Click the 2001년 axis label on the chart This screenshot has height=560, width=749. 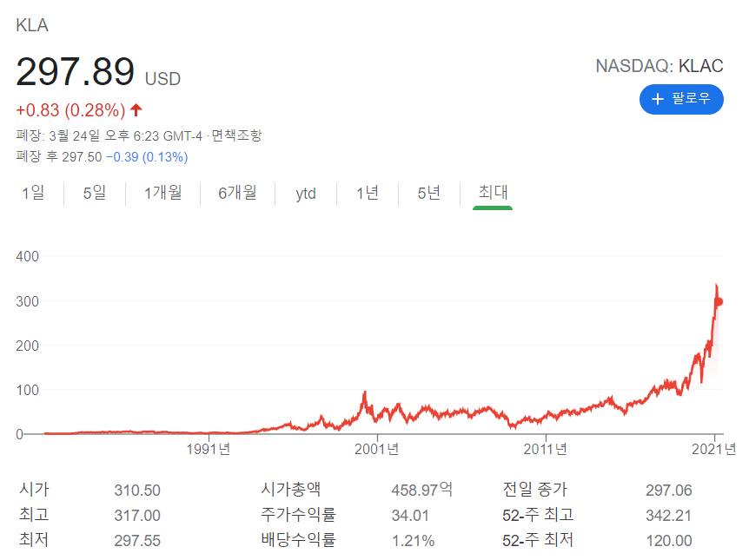coord(377,450)
